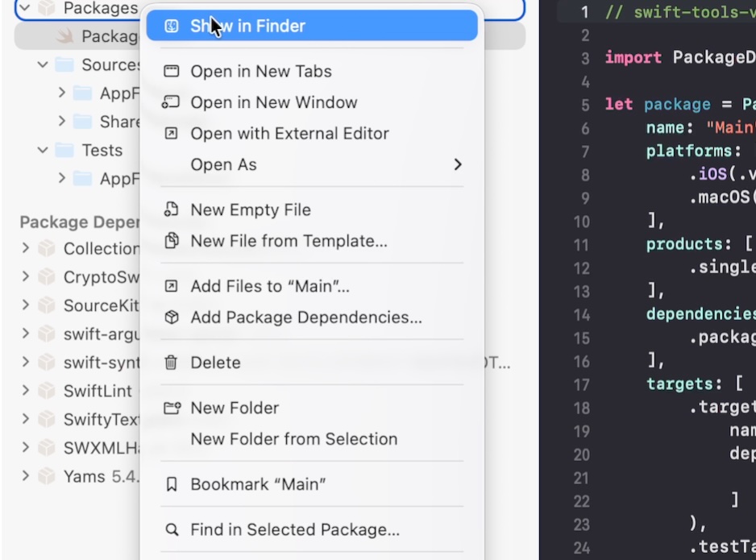The height and width of the screenshot is (560, 756).
Task: Click the Open with External Editor icon
Action: pos(171,134)
